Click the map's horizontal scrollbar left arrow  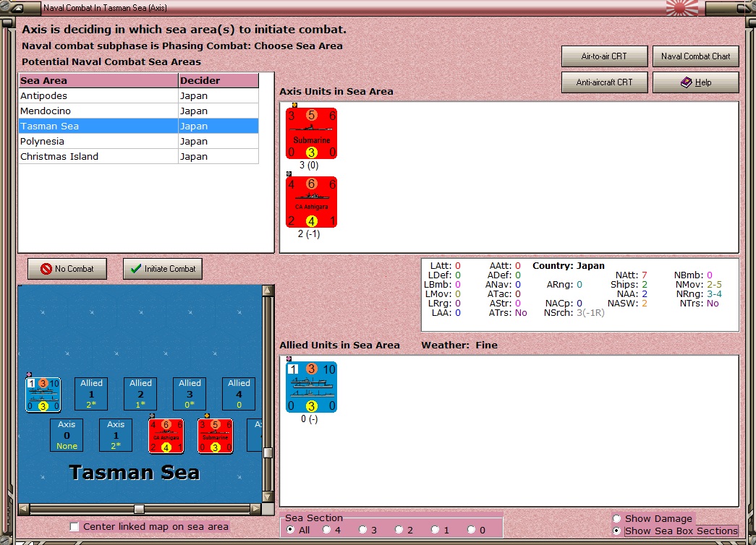[24, 509]
